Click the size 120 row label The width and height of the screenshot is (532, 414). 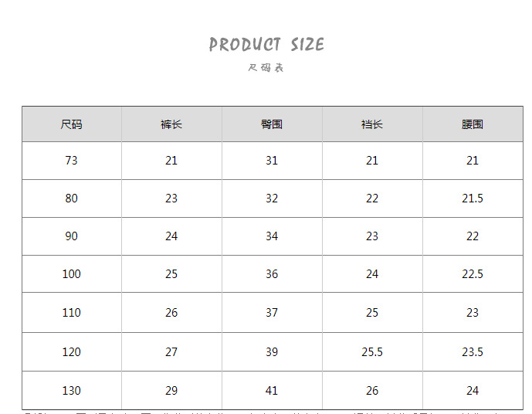(72, 352)
